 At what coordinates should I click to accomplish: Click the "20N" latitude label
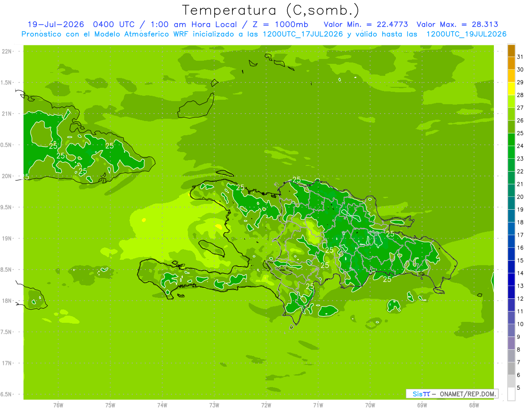click(x=7, y=176)
